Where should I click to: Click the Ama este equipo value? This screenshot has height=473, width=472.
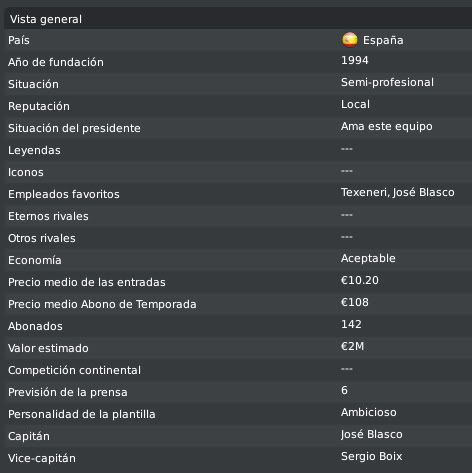click(387, 126)
